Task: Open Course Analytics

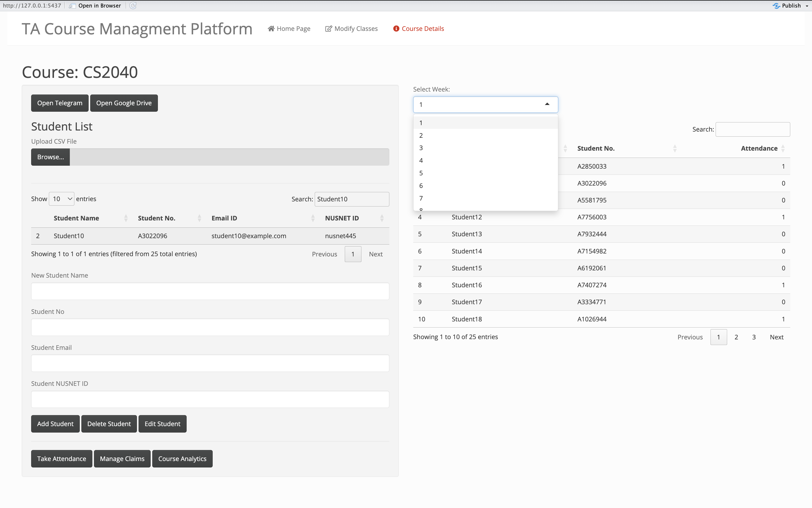Action: pos(182,459)
